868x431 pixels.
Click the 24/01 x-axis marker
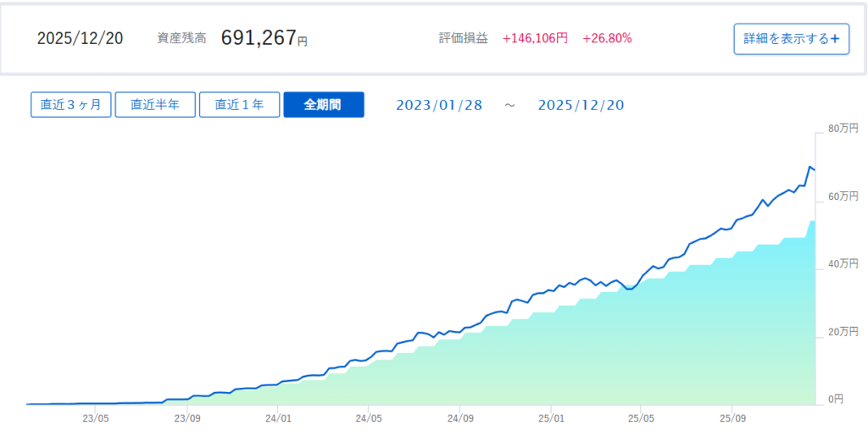click(278, 417)
